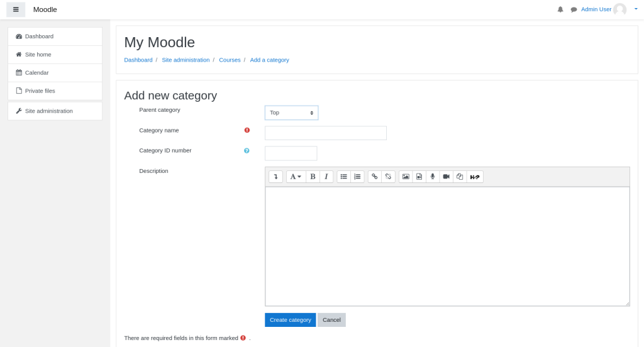The height and width of the screenshot is (347, 644).
Task: Click the record video camera icon
Action: (x=446, y=177)
